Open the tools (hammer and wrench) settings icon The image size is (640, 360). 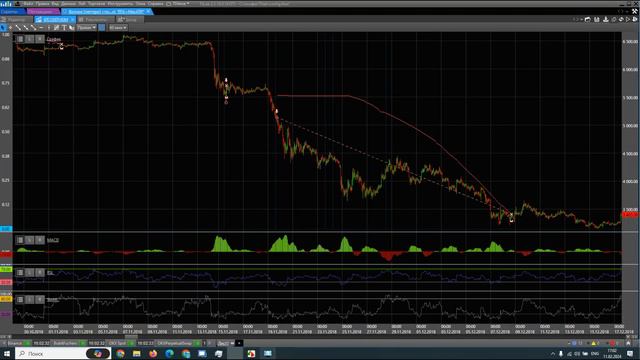click(x=635, y=11)
